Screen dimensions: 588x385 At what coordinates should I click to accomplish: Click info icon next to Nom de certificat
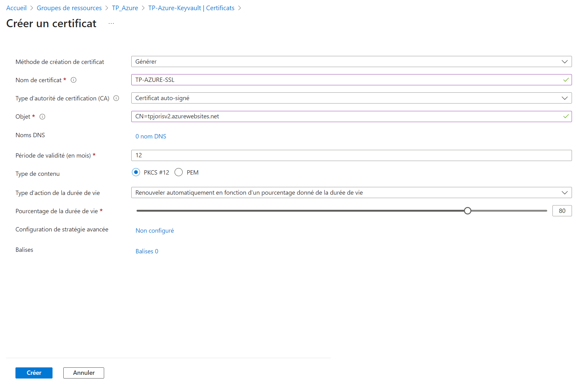[74, 80]
